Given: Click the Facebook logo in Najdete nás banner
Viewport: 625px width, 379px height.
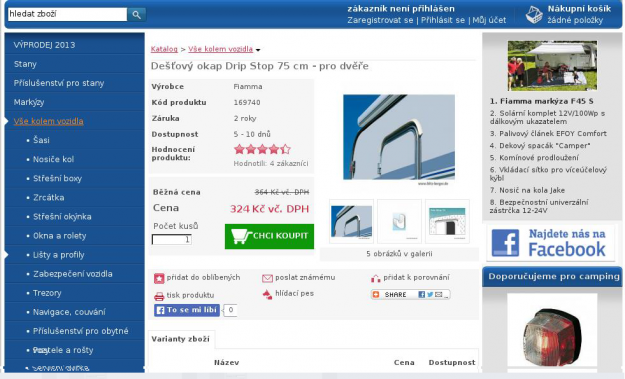Looking at the screenshot, I should pos(505,243).
